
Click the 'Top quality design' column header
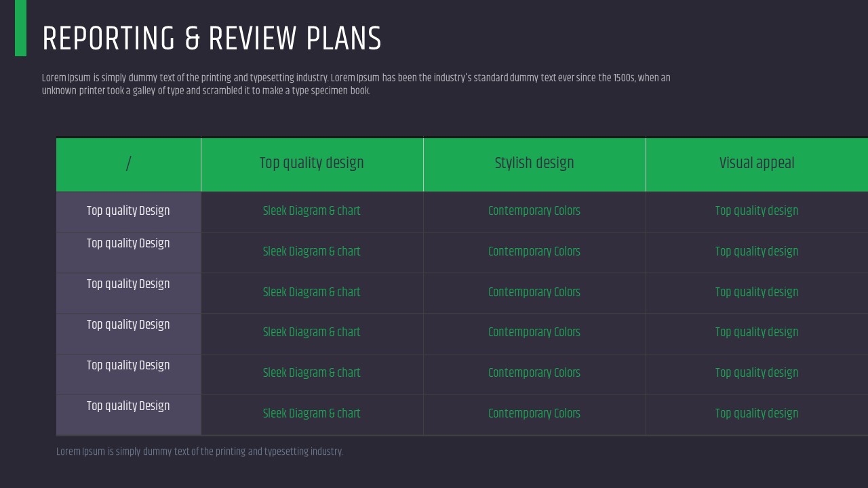click(x=311, y=163)
